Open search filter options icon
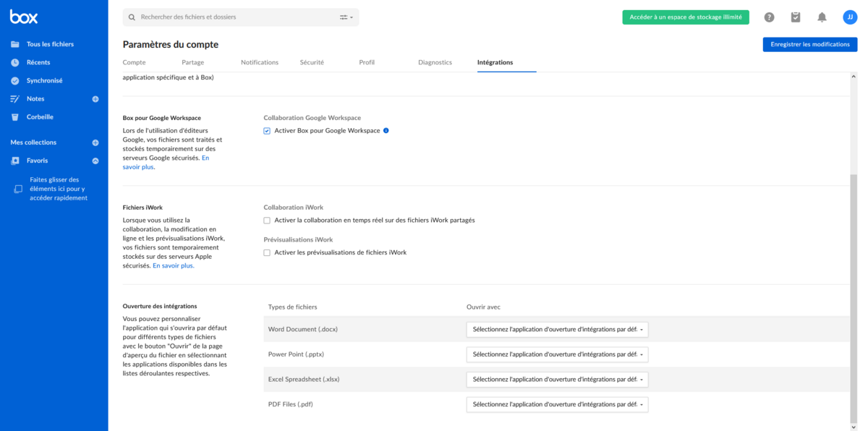This screenshot has height=431, width=868. point(346,17)
